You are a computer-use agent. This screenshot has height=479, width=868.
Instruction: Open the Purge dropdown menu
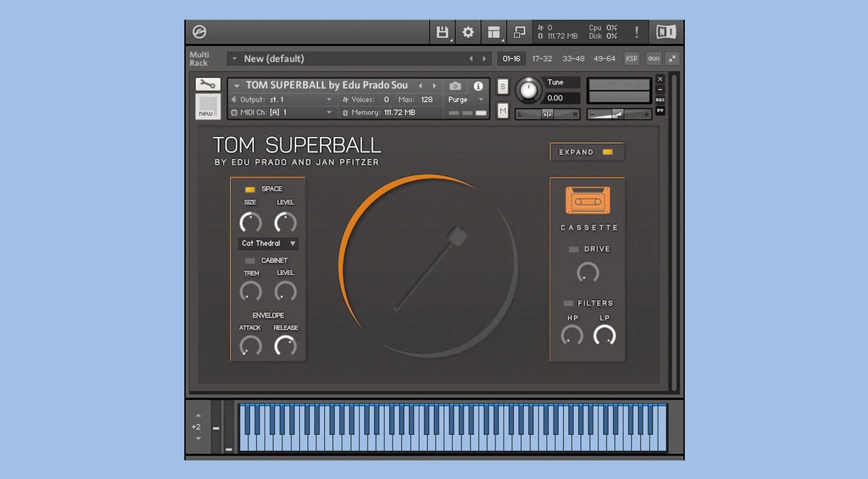pos(466,100)
